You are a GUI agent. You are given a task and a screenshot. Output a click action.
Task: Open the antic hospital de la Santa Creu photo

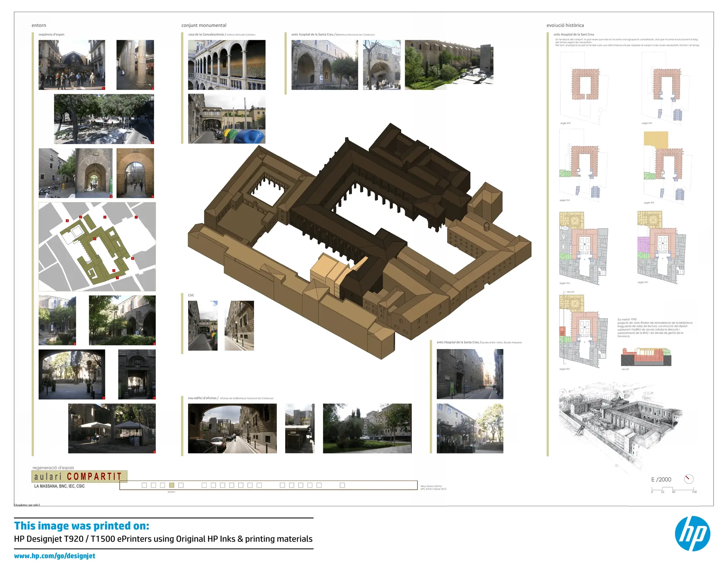click(x=324, y=64)
